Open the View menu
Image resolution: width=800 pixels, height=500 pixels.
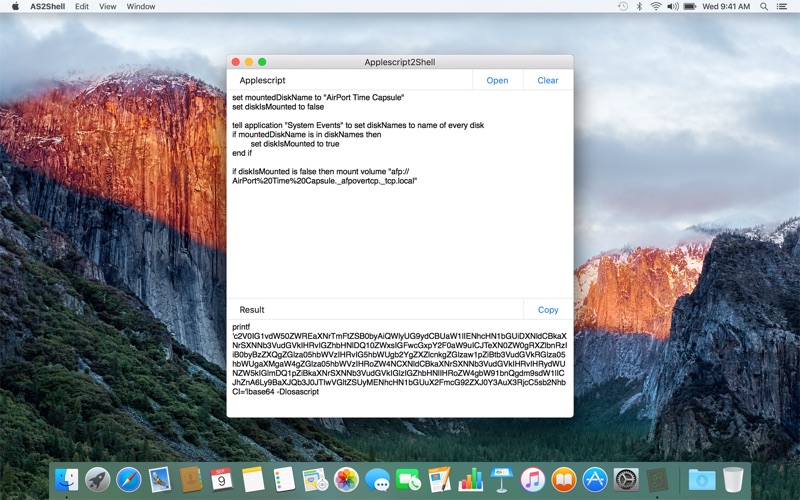point(107,7)
